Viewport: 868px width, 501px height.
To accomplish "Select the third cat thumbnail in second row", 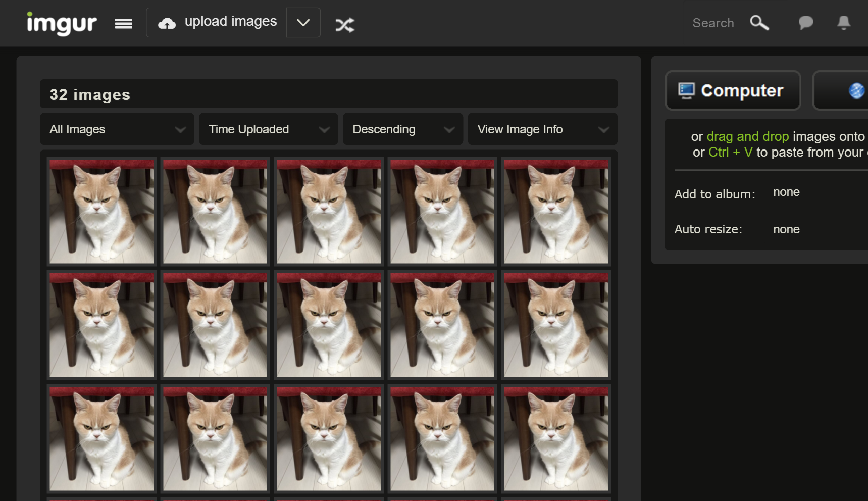I will click(329, 325).
